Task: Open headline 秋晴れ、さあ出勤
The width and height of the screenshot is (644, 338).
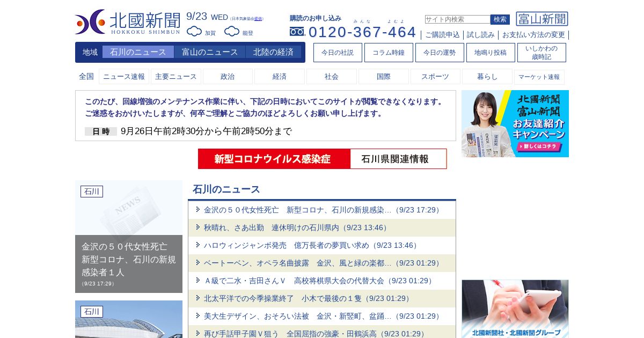Action: click(297, 227)
